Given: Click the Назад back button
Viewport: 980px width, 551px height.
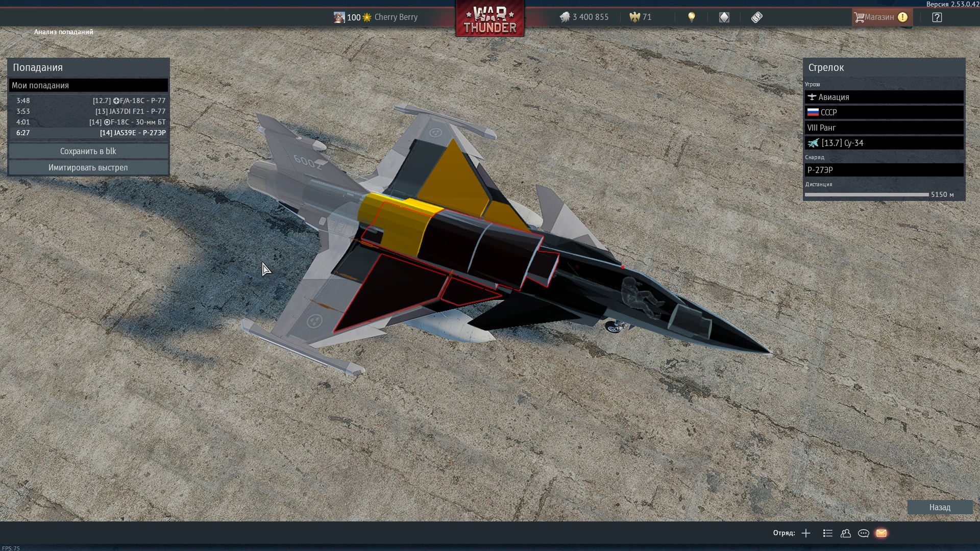Looking at the screenshot, I should (940, 507).
